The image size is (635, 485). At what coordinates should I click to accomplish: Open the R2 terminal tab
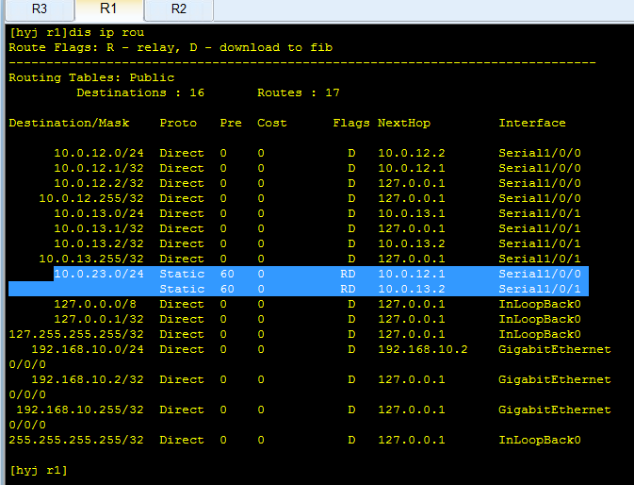pyautogui.click(x=179, y=9)
